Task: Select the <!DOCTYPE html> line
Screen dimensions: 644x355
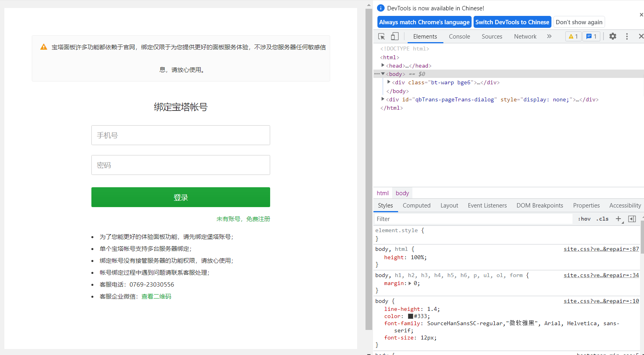Action: pos(404,48)
